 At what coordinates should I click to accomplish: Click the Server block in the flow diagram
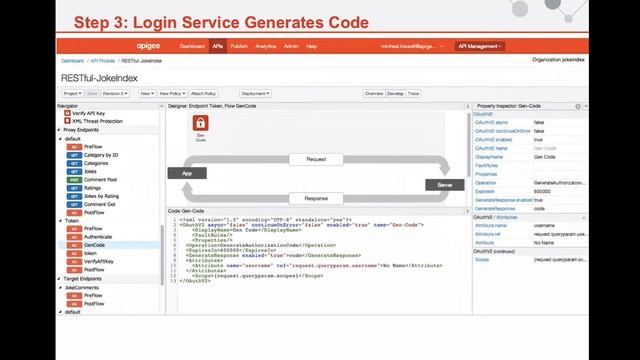[445, 185]
